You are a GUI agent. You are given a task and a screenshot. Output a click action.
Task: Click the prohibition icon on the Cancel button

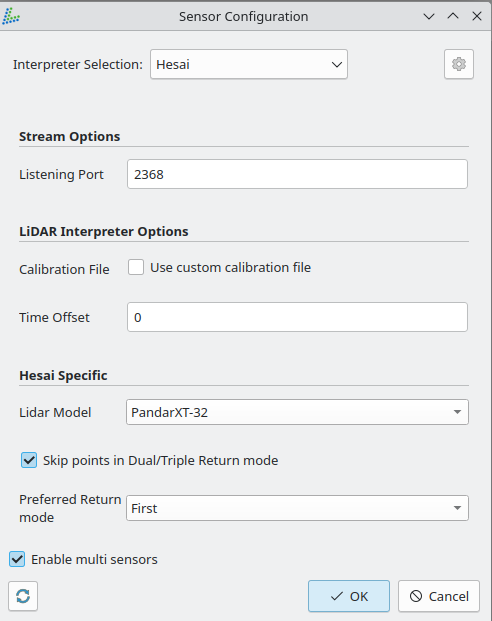coord(416,596)
